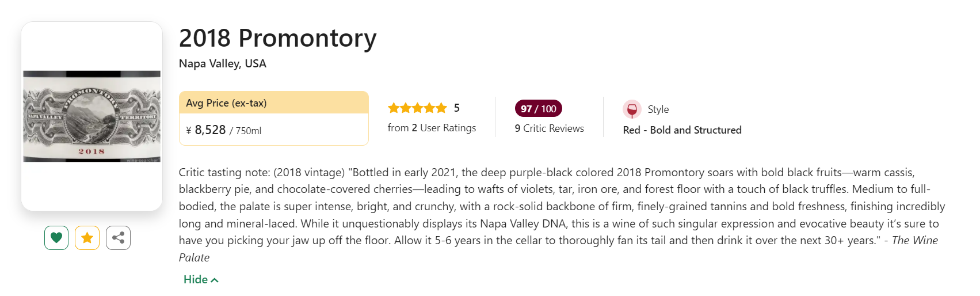Image resolution: width=980 pixels, height=296 pixels.
Task: Click the ¥ 8,528 price value
Action: point(206,130)
